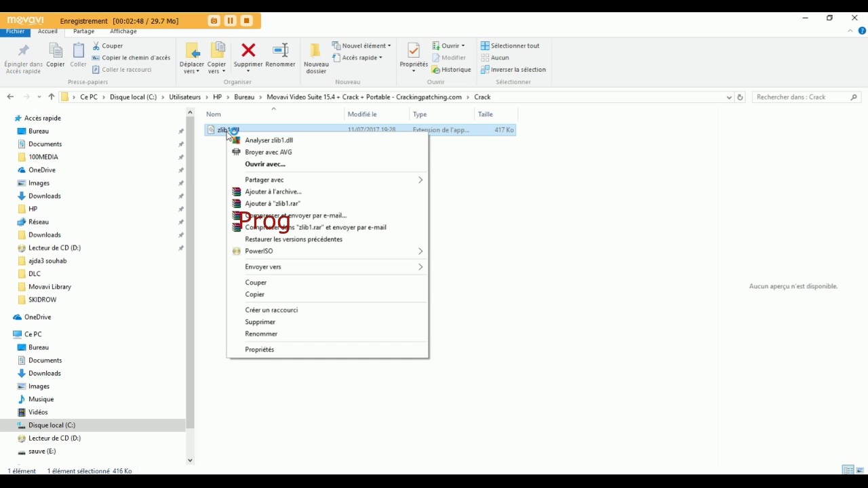Click Historique in the ribbon

[451, 69]
